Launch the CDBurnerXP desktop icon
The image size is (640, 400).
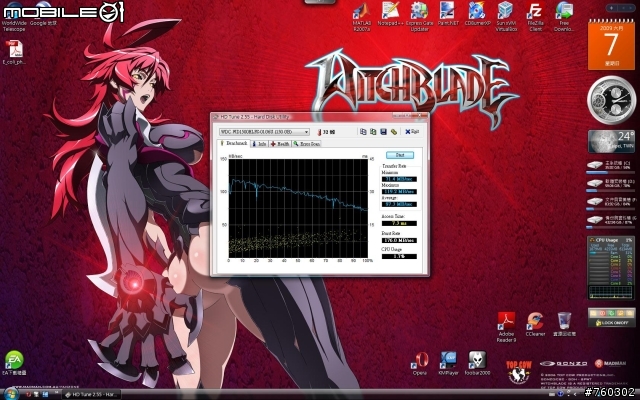(x=477, y=14)
